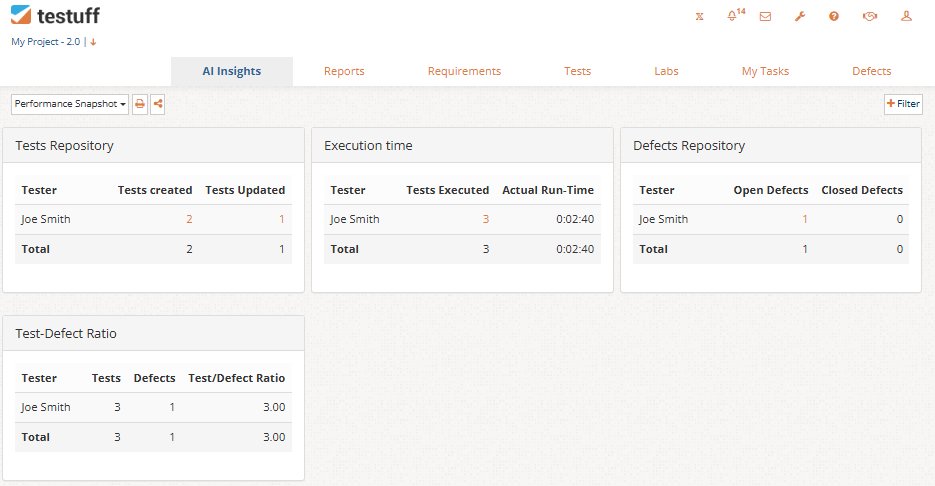
Task: Click the testuff logo
Action: tap(55, 15)
